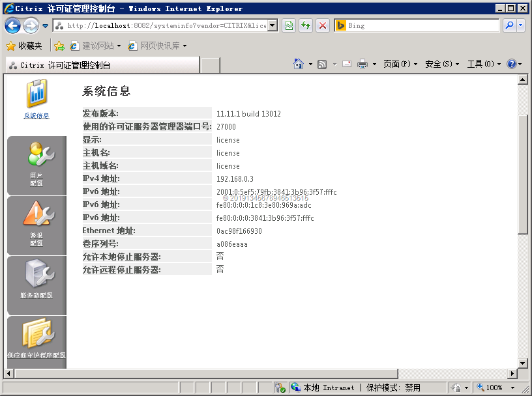Image resolution: width=532 pixels, height=396 pixels.
Task: Open the 页面(P) menu
Action: 400,64
